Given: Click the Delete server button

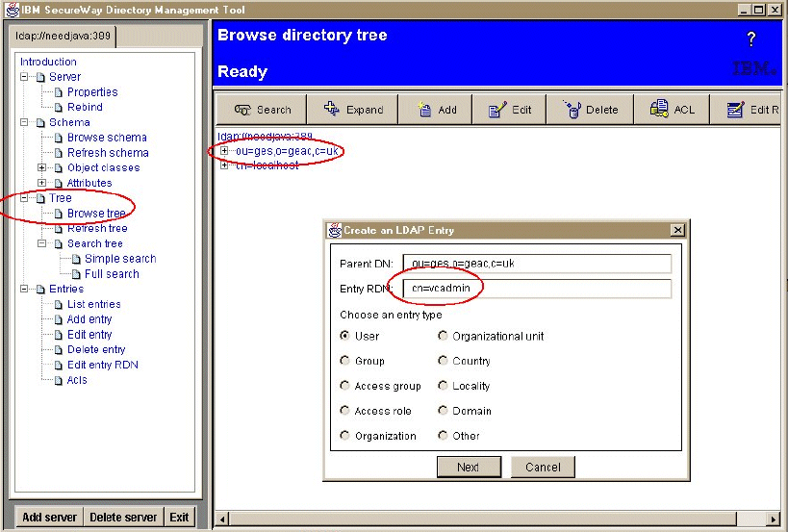Looking at the screenshot, I should tap(123, 517).
